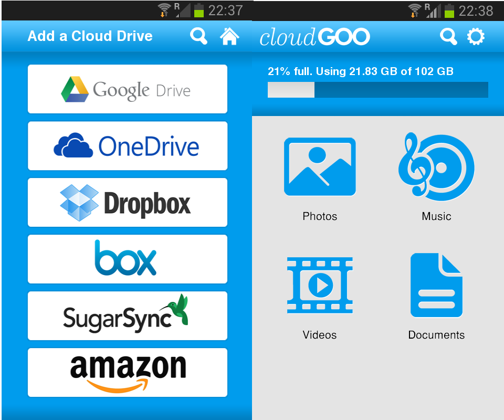Add a Box account

coord(128,259)
